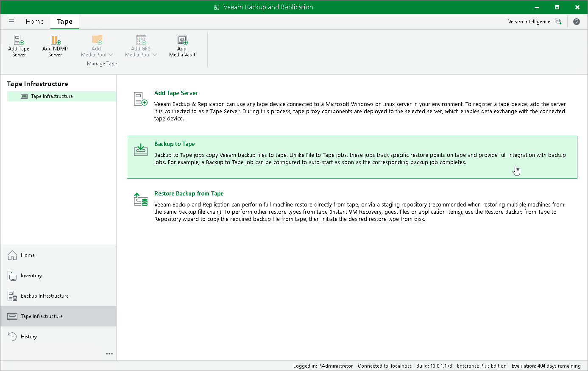
Task: Click the Build 13.0.1.178 status entry
Action: 434,366
